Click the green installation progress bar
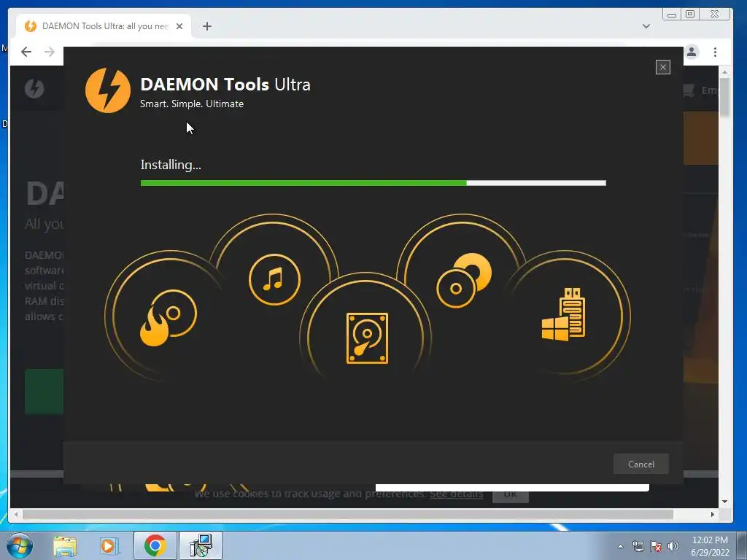The width and height of the screenshot is (747, 560). click(x=373, y=183)
